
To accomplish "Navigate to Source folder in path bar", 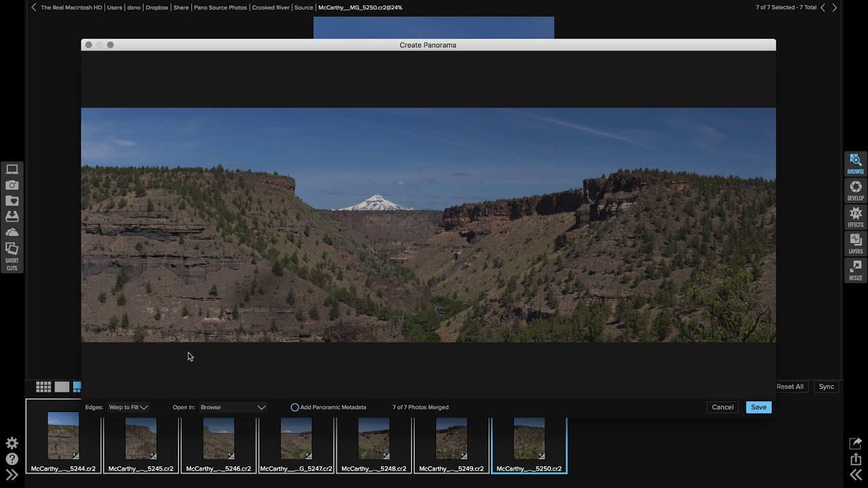I will pyautogui.click(x=304, y=7).
